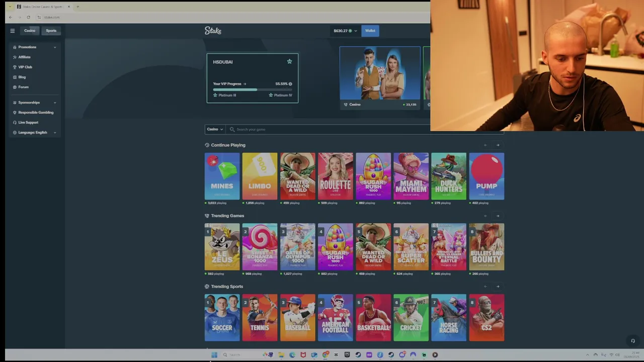Open the Casino search category dropdown
644x362 pixels.
215,129
